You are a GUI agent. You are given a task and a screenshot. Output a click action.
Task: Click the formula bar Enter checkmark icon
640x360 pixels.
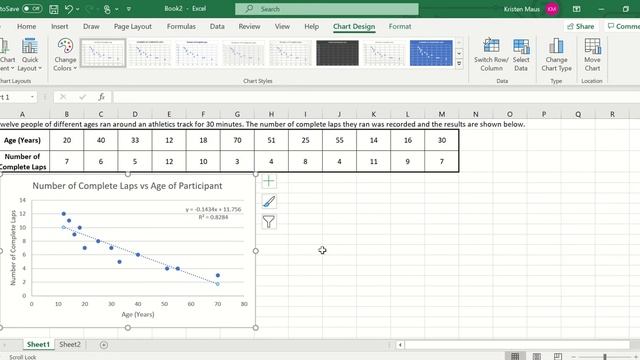(x=83, y=97)
